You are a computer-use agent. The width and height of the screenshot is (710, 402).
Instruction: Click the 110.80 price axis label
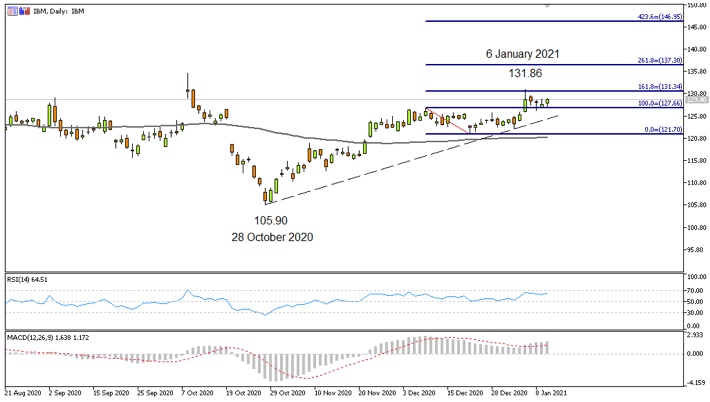point(698,183)
